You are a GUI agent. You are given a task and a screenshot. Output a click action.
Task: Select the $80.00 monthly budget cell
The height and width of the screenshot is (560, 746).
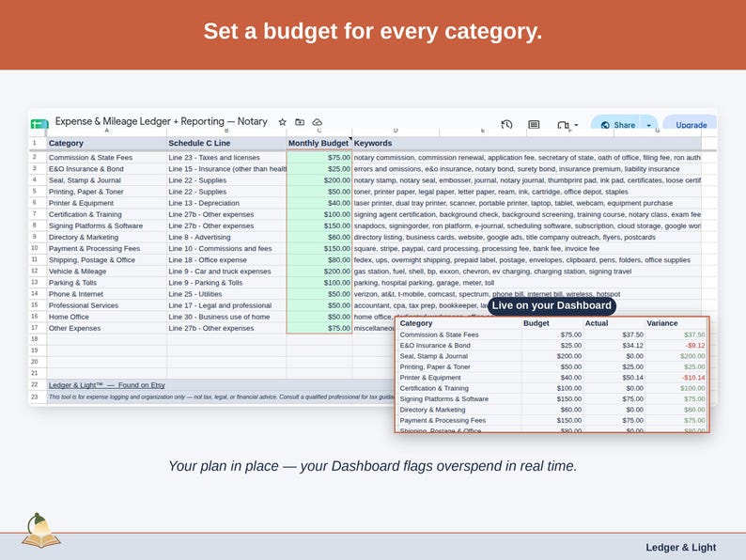coord(319,260)
